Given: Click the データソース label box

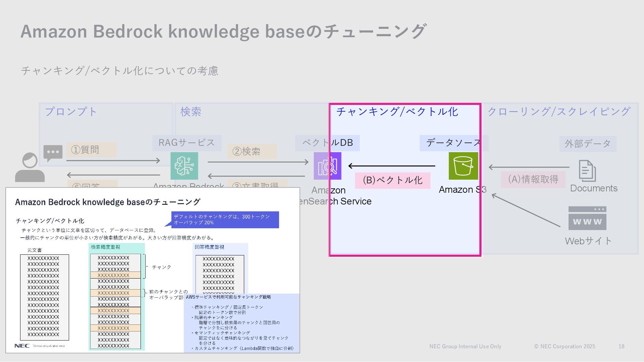Looking at the screenshot, I should (453, 143).
